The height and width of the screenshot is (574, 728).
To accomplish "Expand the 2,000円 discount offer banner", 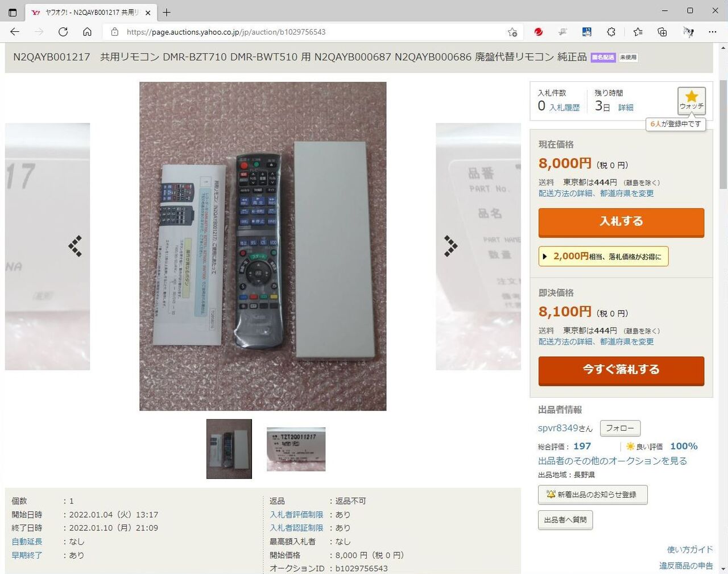I will click(x=603, y=257).
